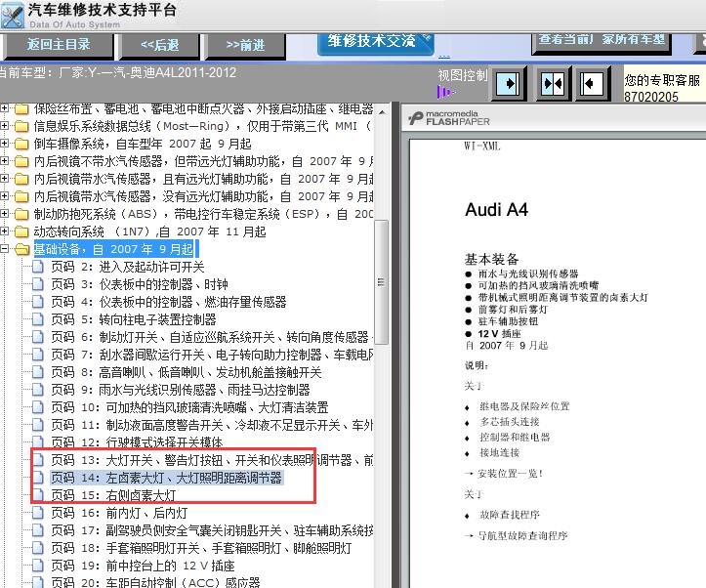This screenshot has height=588, width=706.
Task: Click open folder icon of 基础设备
Action: pos(21,249)
